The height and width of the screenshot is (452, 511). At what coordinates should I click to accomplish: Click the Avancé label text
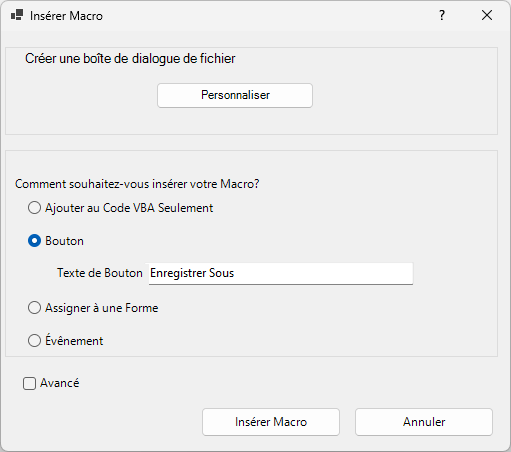pyautogui.click(x=60, y=383)
